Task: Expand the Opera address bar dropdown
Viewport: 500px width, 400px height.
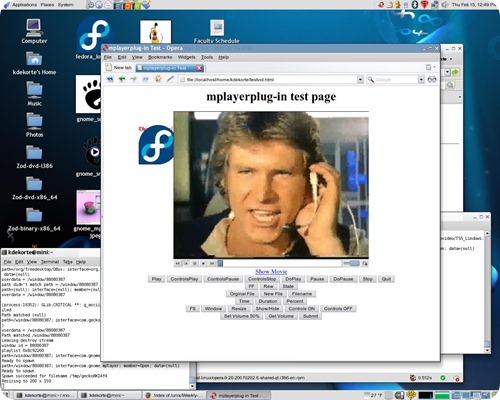Action: pos(360,79)
